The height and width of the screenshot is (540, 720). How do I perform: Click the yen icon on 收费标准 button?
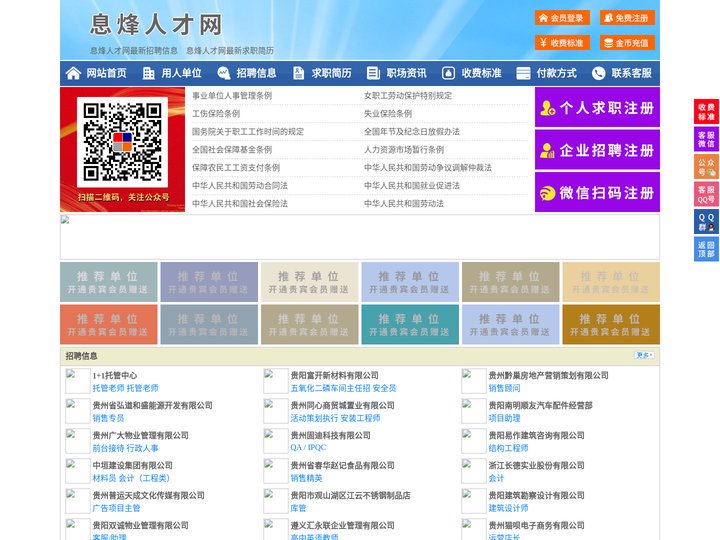pyautogui.click(x=543, y=43)
